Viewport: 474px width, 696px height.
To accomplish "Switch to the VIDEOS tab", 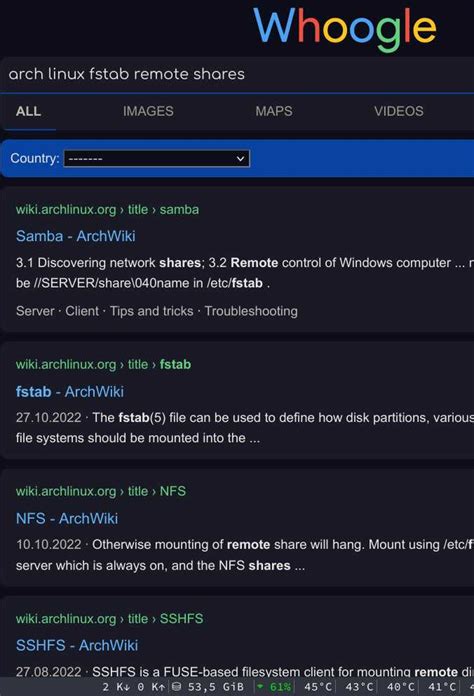I will [399, 111].
